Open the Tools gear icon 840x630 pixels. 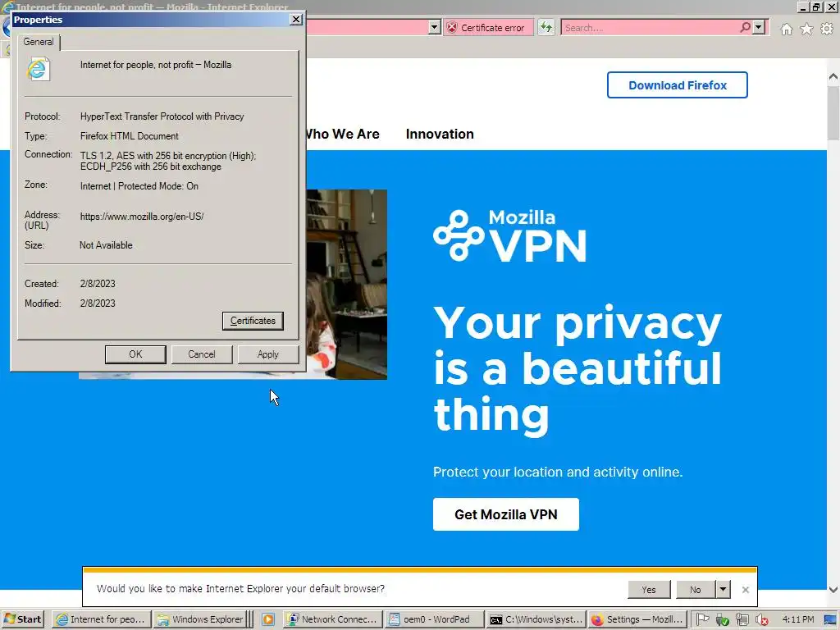coord(827,29)
